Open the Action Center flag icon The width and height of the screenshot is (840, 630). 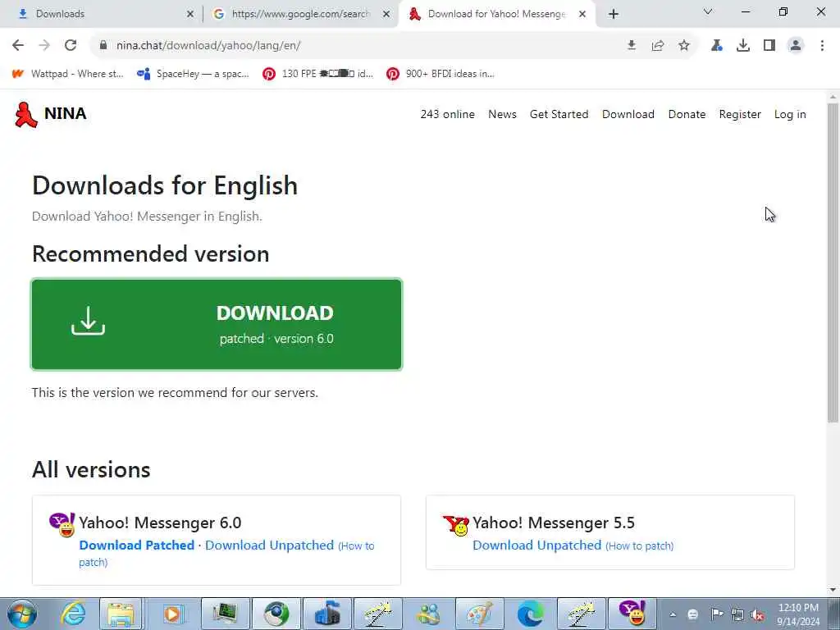click(x=716, y=614)
